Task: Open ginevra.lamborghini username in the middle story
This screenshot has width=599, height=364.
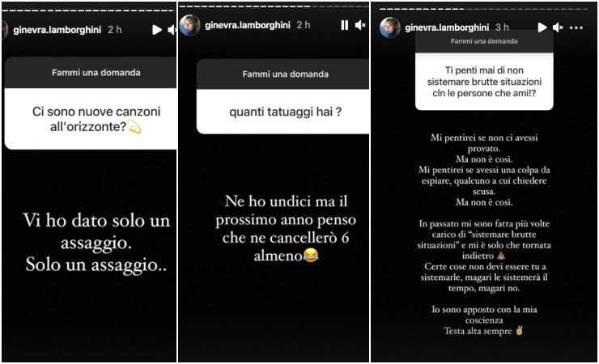Action: 248,25
